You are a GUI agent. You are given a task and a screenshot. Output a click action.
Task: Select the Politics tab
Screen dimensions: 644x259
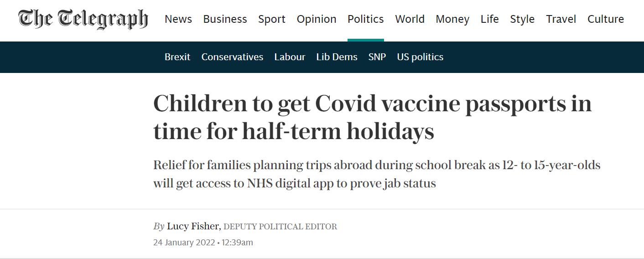click(x=366, y=19)
